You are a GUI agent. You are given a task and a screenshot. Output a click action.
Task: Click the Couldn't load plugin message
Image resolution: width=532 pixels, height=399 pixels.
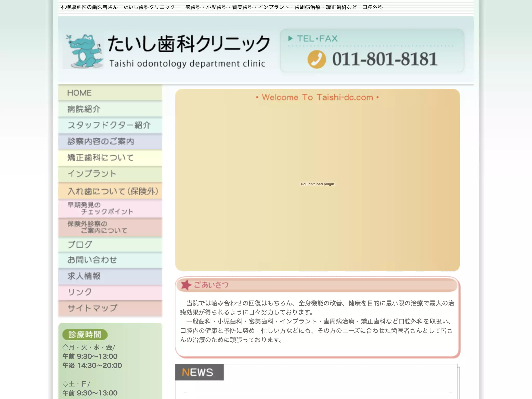(x=318, y=184)
